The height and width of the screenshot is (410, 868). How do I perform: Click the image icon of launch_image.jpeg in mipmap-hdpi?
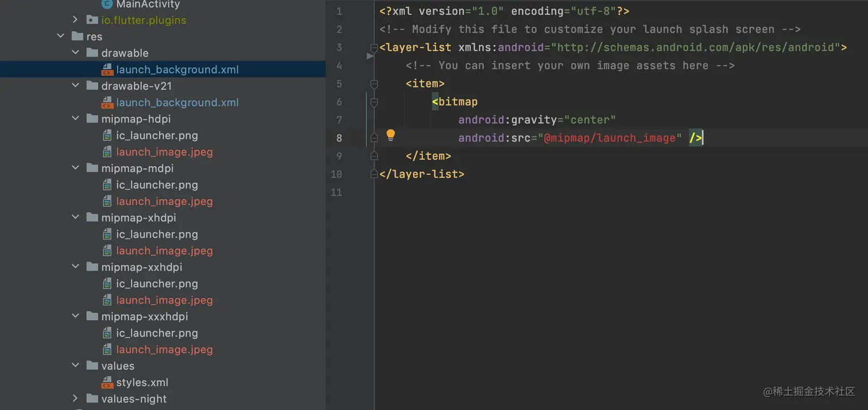point(107,152)
